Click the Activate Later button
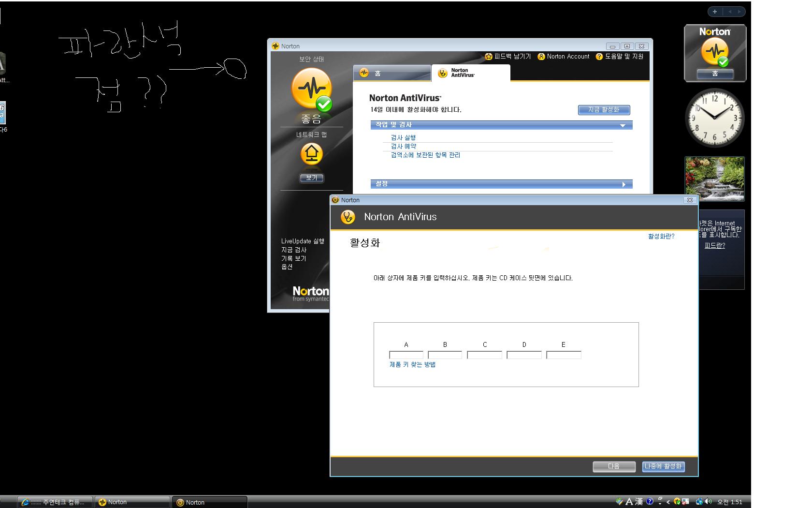The image size is (812, 508). [x=664, y=466]
